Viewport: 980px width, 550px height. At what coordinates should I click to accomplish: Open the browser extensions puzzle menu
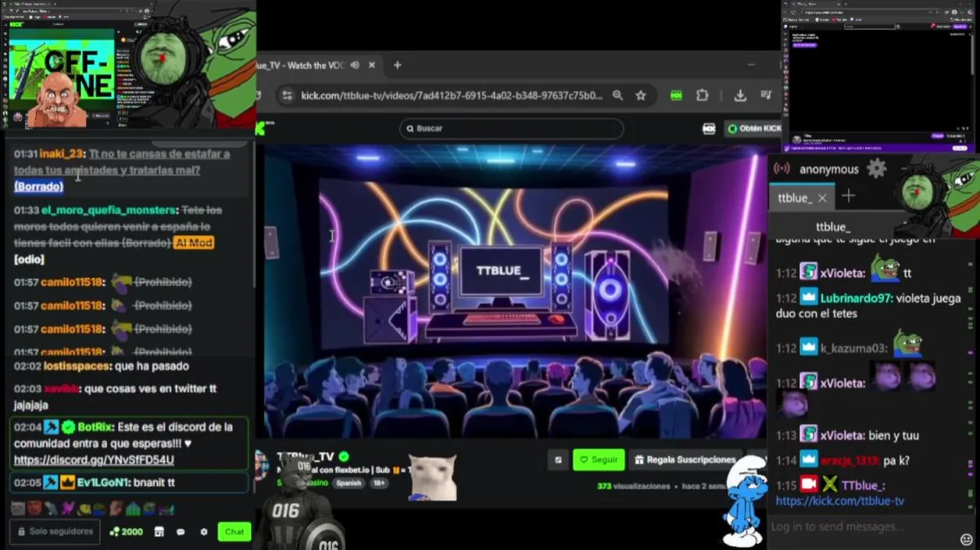coord(702,95)
